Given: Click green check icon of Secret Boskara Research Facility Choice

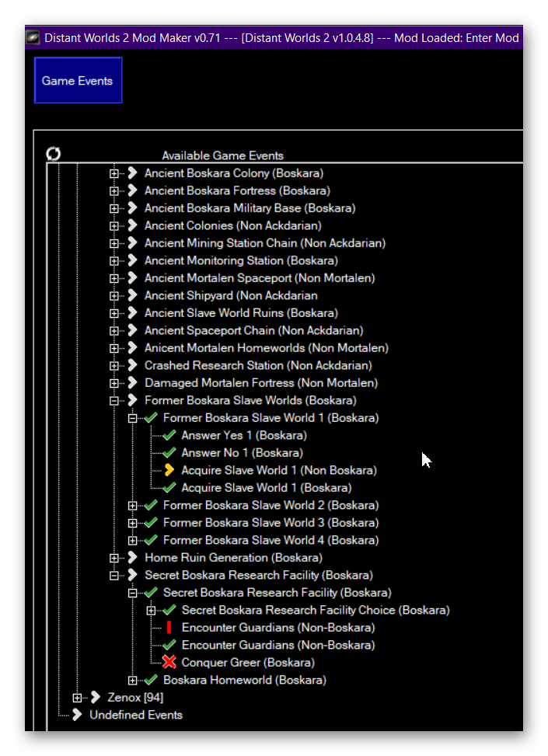Looking at the screenshot, I should (x=169, y=610).
